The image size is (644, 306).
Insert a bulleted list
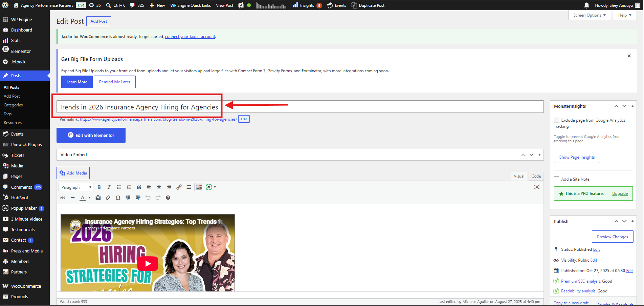point(119,187)
